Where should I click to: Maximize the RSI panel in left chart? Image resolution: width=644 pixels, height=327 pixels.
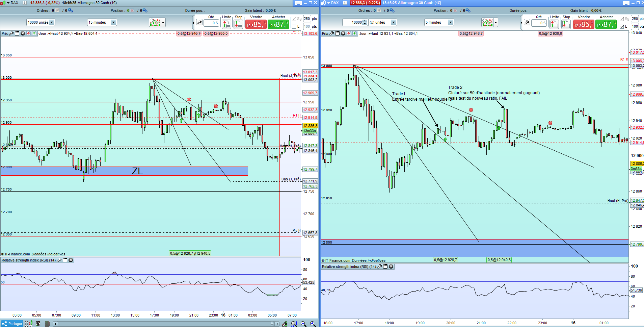(65, 260)
